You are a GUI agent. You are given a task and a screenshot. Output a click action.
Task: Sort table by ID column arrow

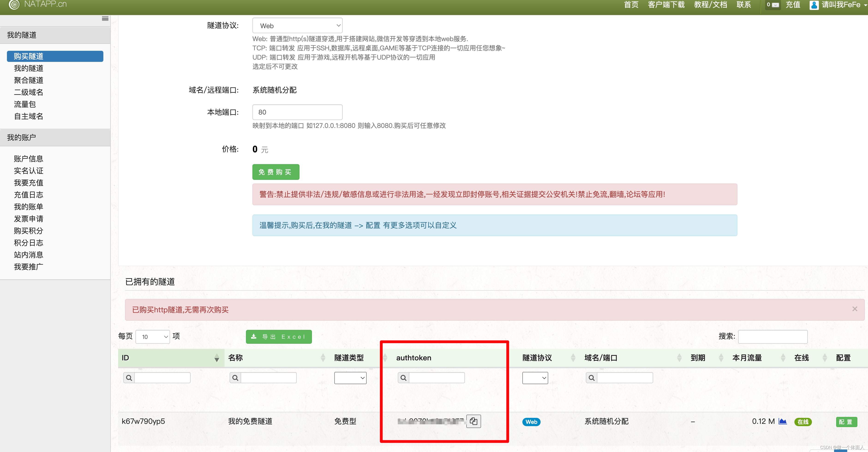tap(217, 358)
